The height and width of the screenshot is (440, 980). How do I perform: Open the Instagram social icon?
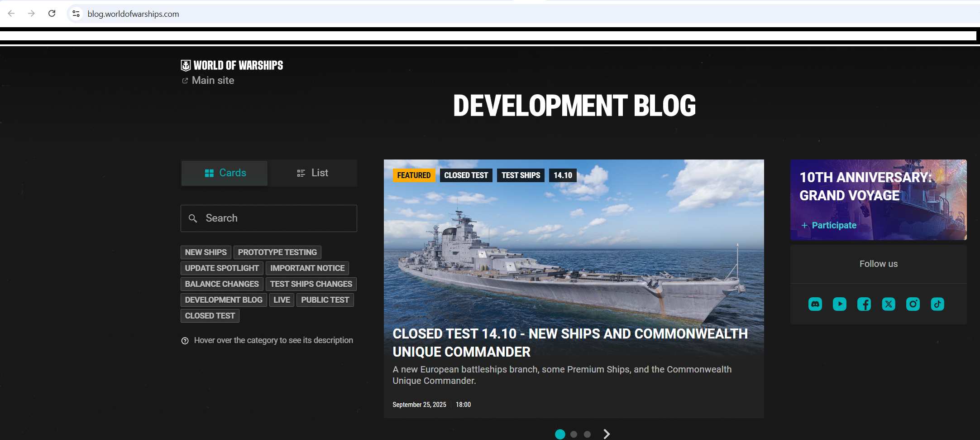(x=913, y=304)
